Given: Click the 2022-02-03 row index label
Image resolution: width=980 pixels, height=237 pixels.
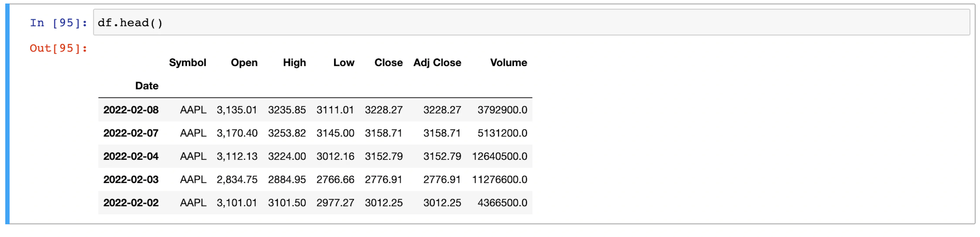Looking at the screenshot, I should (x=131, y=180).
